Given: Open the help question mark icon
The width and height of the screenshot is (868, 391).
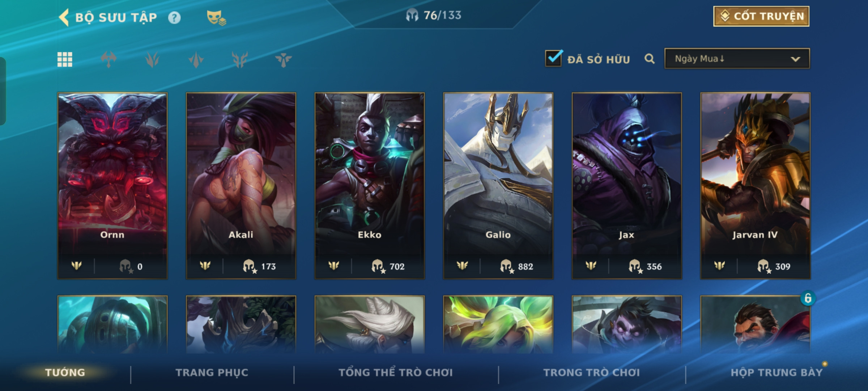Looking at the screenshot, I should coord(174,18).
